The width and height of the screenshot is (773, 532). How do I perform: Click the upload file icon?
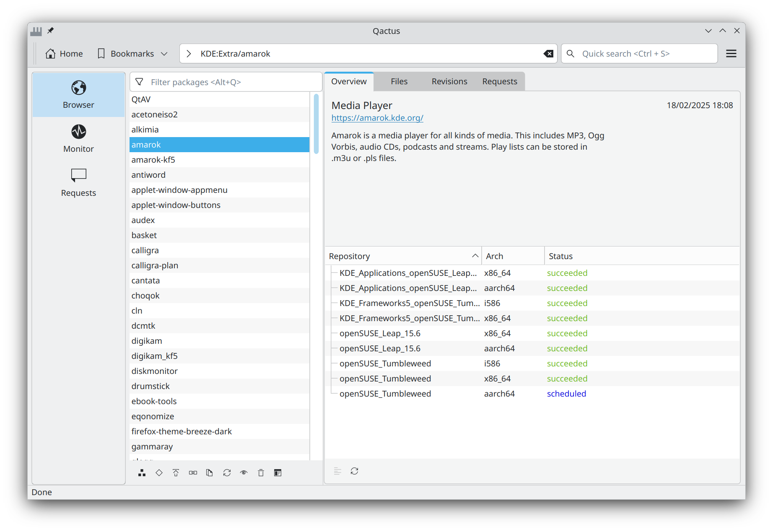pyautogui.click(x=176, y=473)
